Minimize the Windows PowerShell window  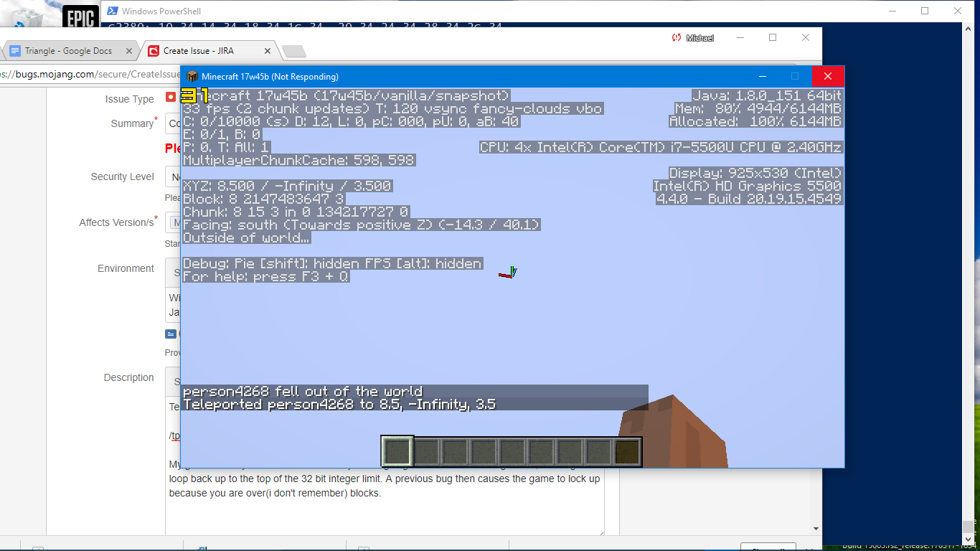pyautogui.click(x=892, y=11)
